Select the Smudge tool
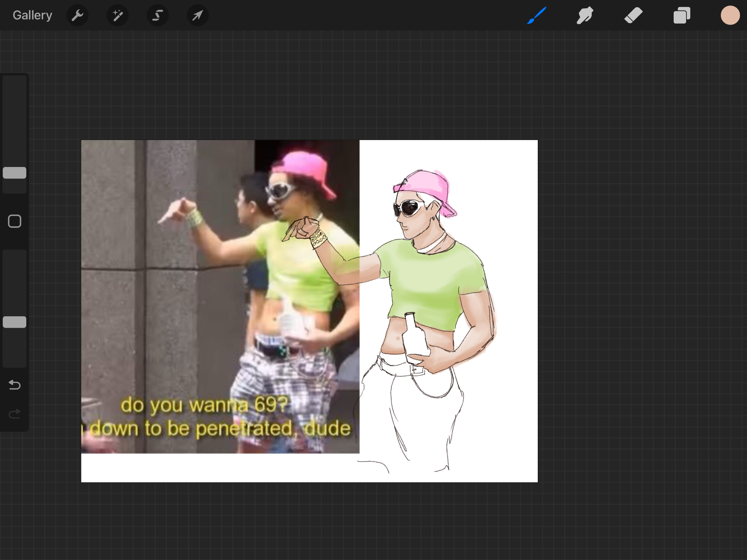 (x=585, y=15)
